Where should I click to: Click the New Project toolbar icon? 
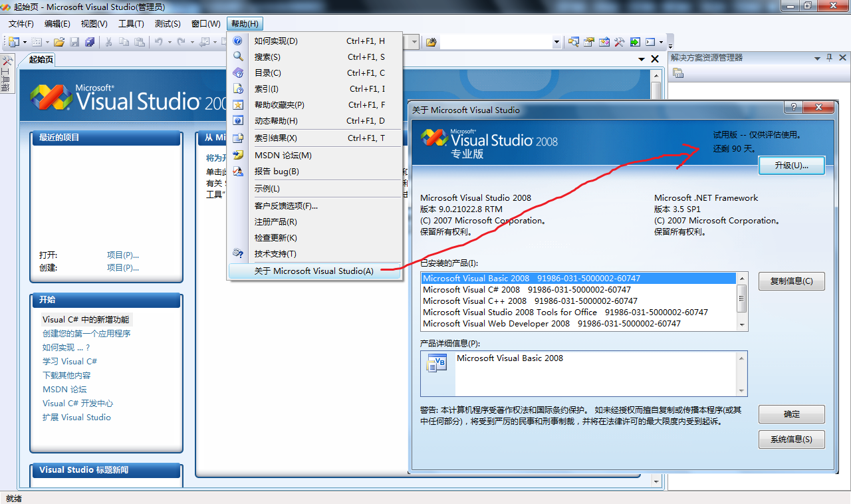click(x=14, y=42)
